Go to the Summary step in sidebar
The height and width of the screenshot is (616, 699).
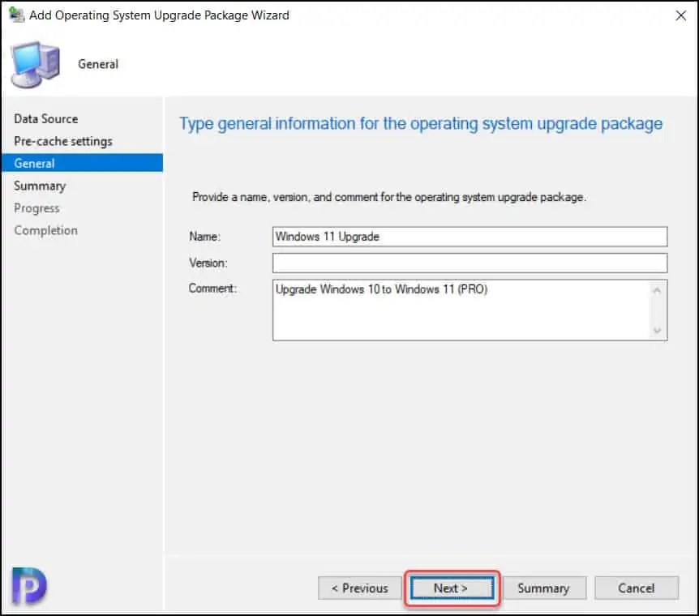pos(40,186)
